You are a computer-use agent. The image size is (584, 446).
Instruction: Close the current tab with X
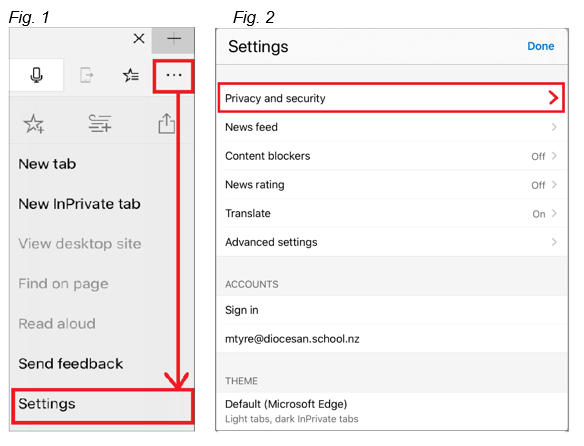pyautogui.click(x=139, y=38)
